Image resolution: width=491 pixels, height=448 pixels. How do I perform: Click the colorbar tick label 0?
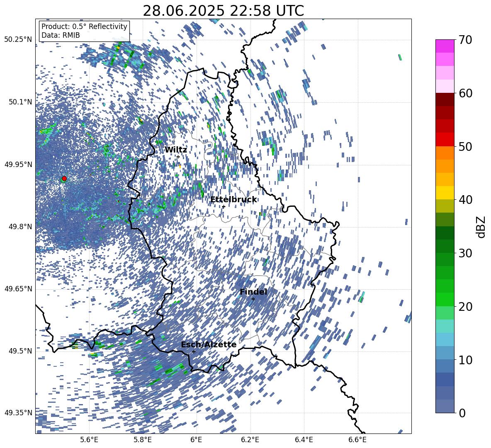click(462, 413)
